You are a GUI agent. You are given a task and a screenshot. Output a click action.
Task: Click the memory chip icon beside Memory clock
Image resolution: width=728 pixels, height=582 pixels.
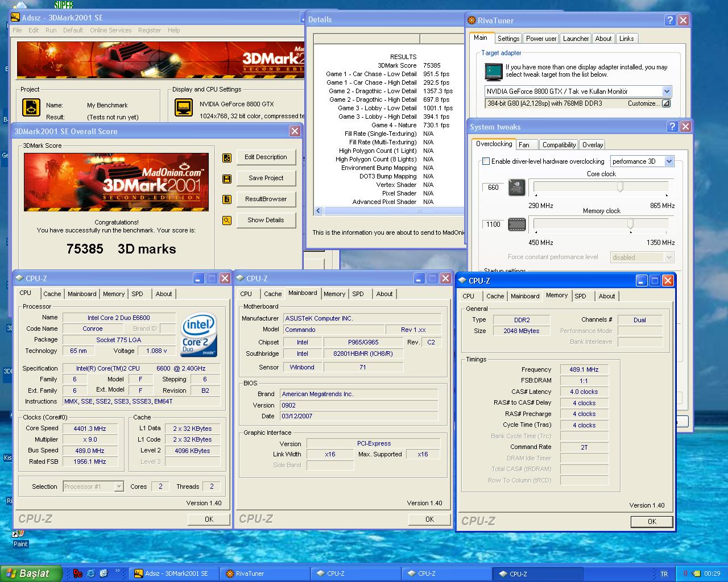(516, 225)
